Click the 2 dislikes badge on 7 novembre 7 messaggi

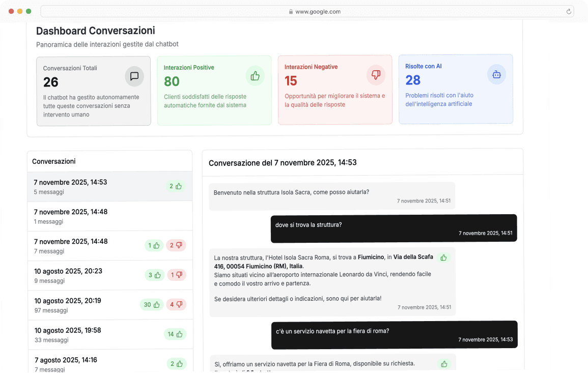click(x=176, y=245)
